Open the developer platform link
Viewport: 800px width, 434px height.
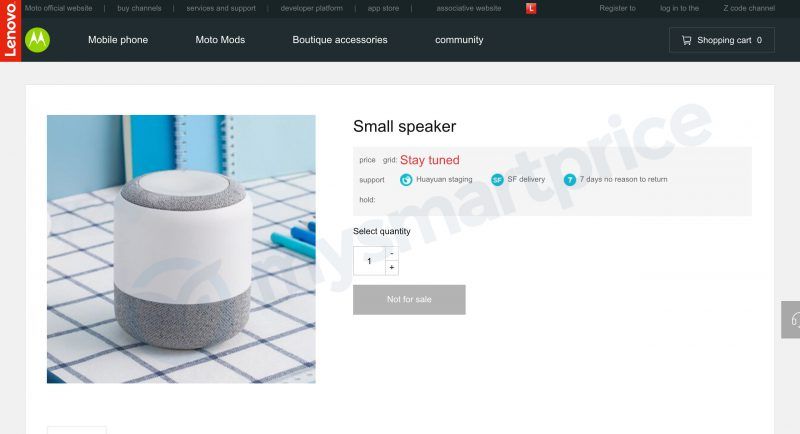[x=312, y=8]
